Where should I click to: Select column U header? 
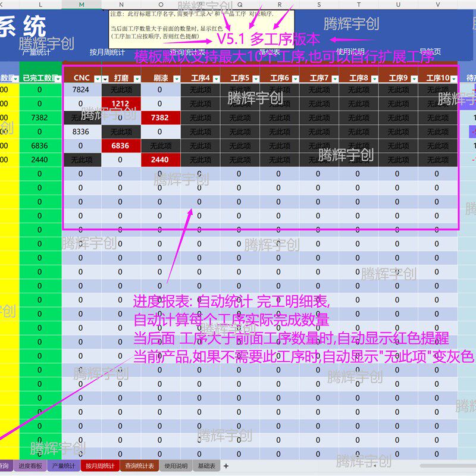point(398,5)
